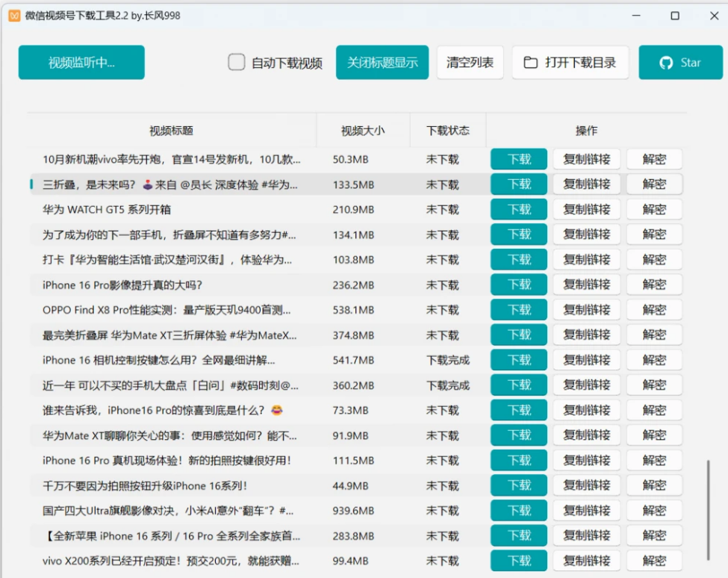Open the download directory folder button
728x578 pixels.
click(x=570, y=62)
